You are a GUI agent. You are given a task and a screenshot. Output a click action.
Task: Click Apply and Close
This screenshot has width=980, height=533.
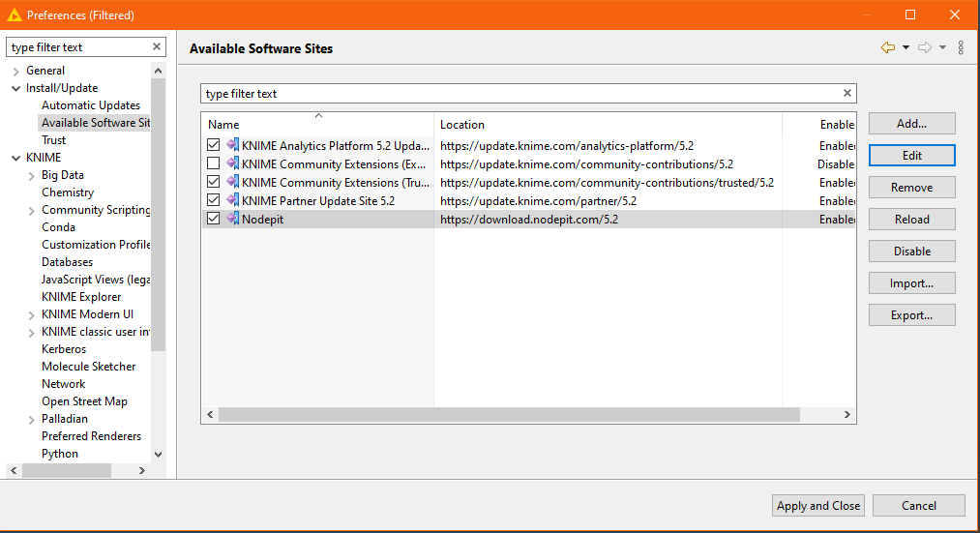(818, 506)
